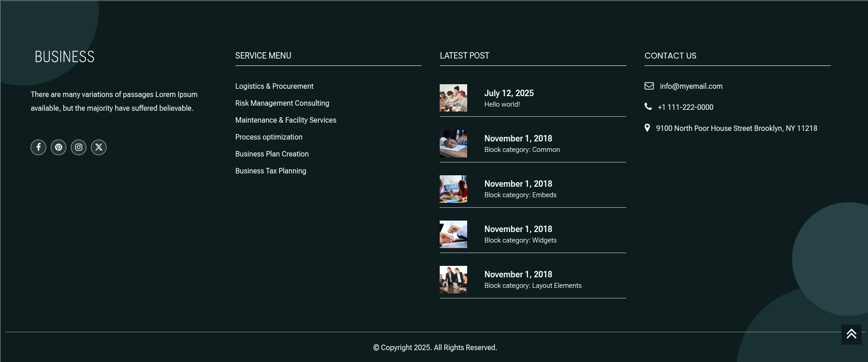Open Block category: Embeds post
The image size is (868, 362).
click(x=520, y=195)
